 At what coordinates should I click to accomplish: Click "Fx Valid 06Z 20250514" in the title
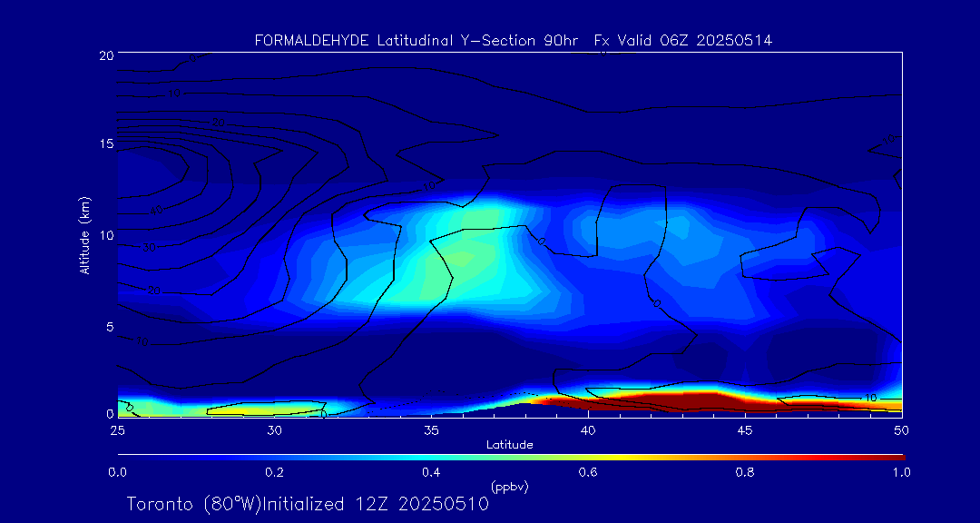683,41
